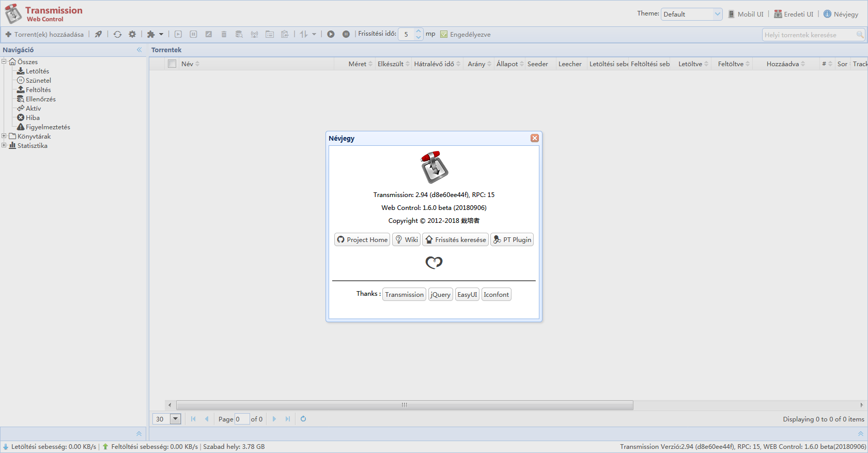Click the greyed start-selected torrent icon
The image size is (868, 453).
(x=178, y=34)
